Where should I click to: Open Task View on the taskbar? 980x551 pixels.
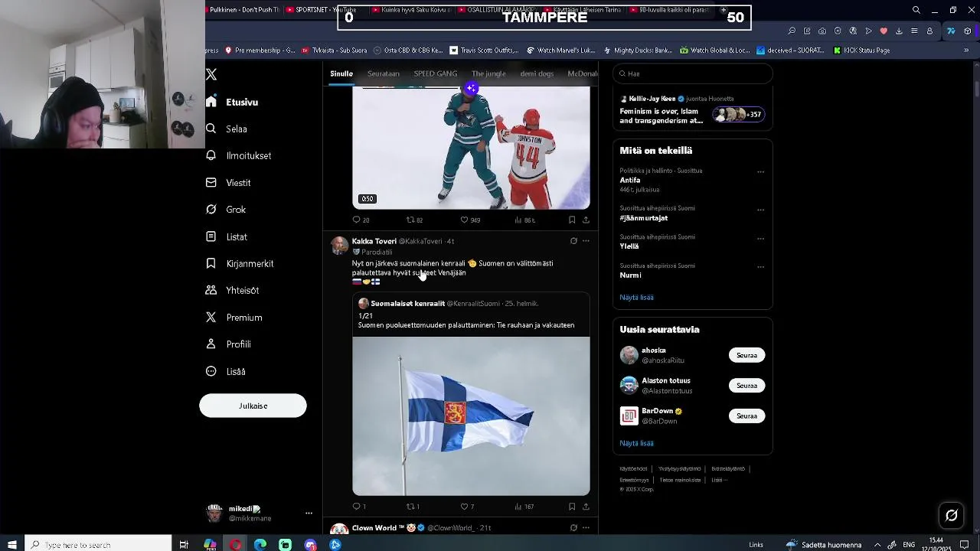tap(184, 545)
